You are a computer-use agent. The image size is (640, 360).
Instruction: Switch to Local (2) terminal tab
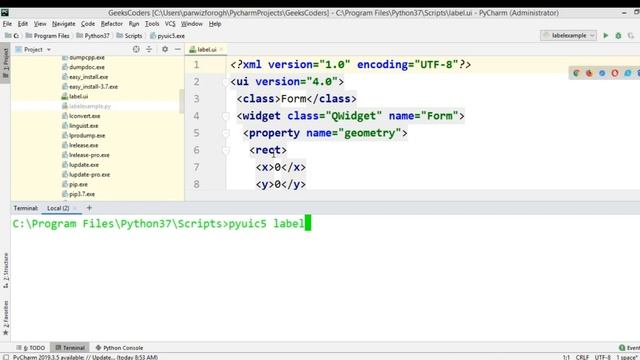[x=58, y=208]
